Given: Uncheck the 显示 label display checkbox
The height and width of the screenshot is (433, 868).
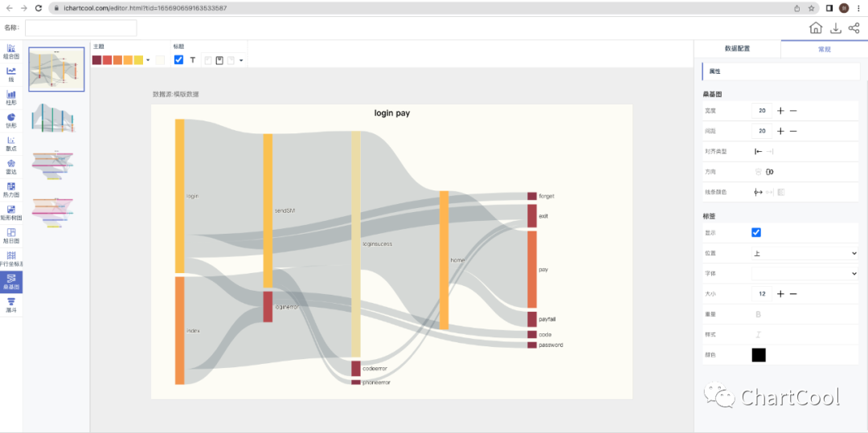Looking at the screenshot, I should (756, 233).
